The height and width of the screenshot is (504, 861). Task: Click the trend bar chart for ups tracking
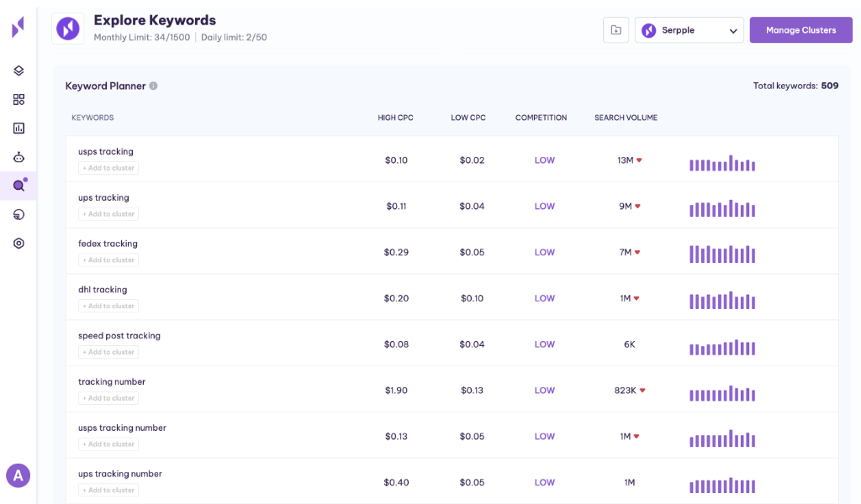(x=722, y=208)
